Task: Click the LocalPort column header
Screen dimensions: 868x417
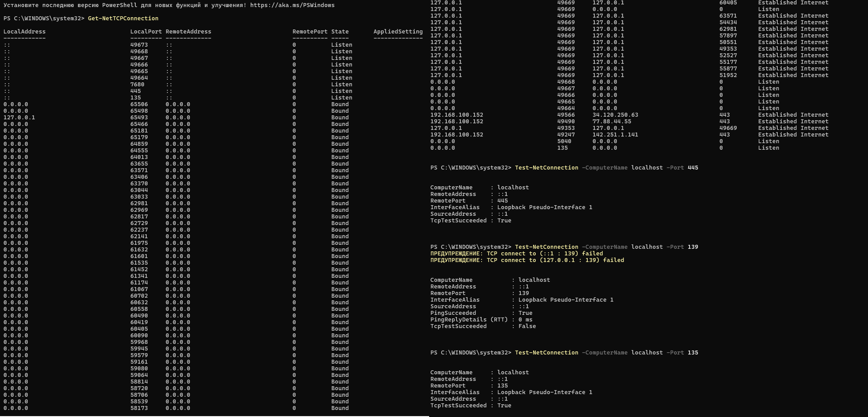Action: [146, 32]
